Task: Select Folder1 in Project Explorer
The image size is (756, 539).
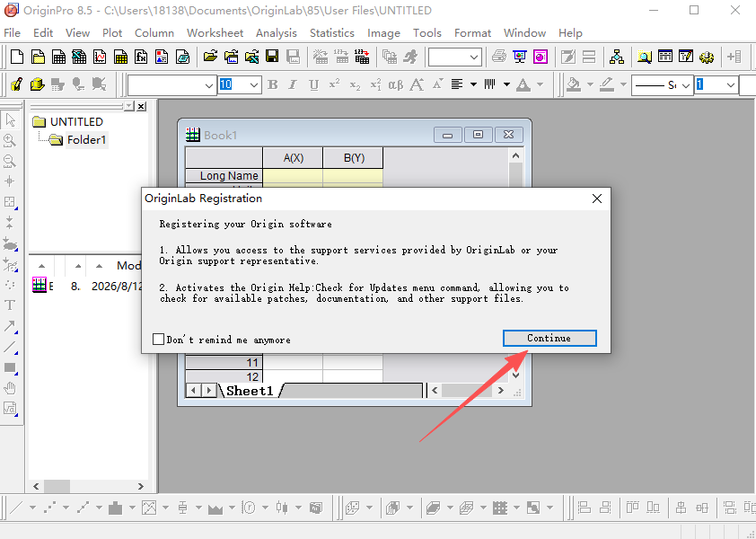Action: click(x=86, y=140)
